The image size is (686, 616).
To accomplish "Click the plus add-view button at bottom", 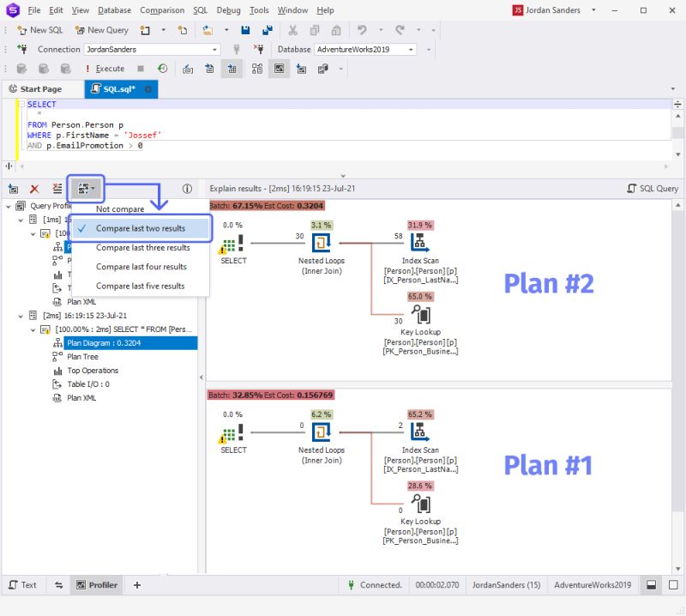I will point(137,585).
